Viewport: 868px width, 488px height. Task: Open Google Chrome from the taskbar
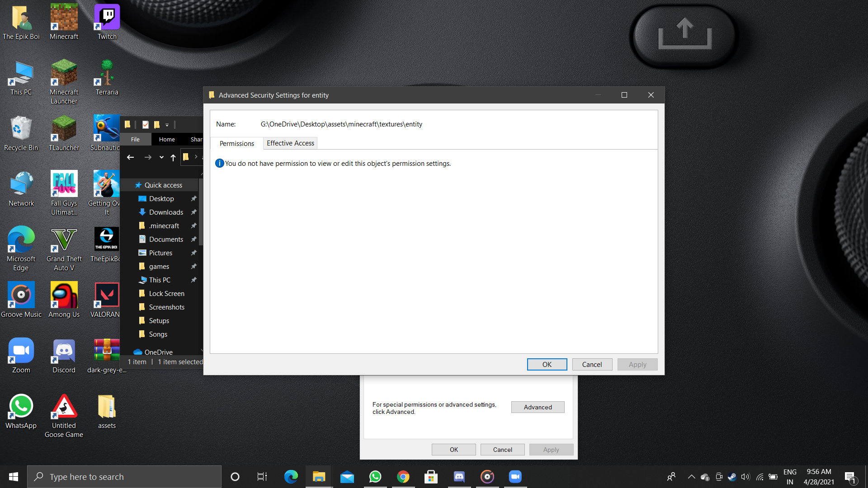403,477
